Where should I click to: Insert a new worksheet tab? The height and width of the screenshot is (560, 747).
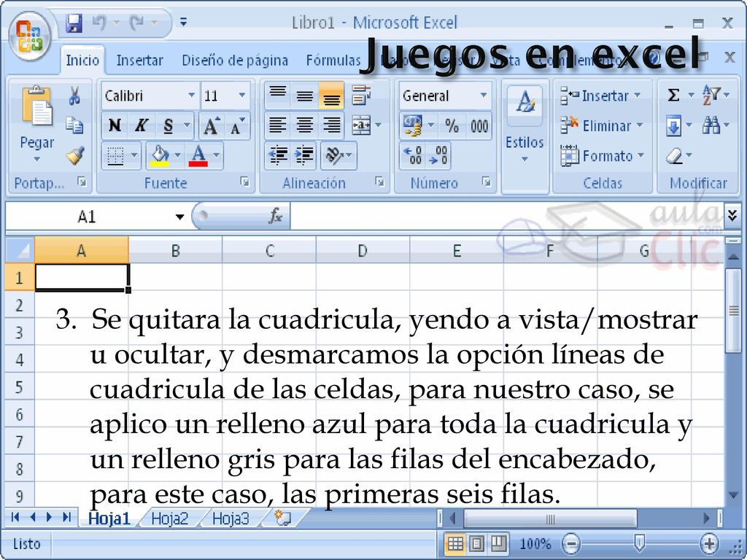pyautogui.click(x=282, y=518)
